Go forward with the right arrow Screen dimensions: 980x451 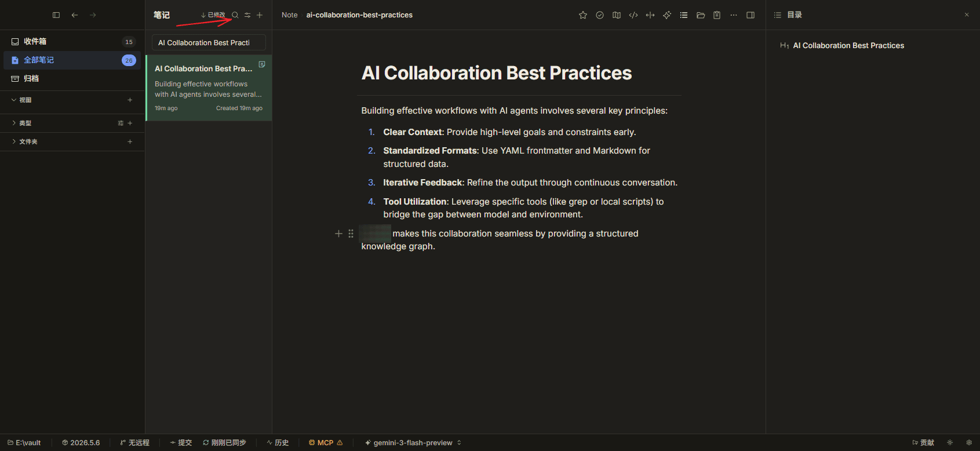[93, 15]
